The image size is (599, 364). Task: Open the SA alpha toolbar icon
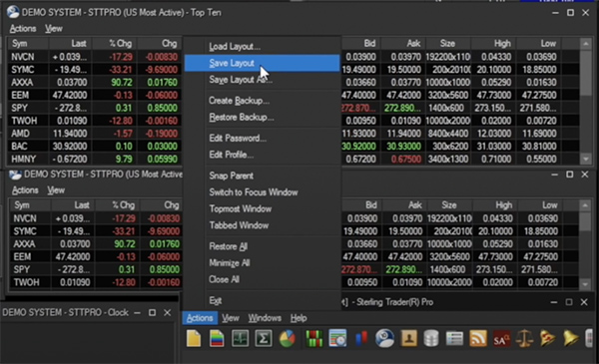click(x=501, y=338)
